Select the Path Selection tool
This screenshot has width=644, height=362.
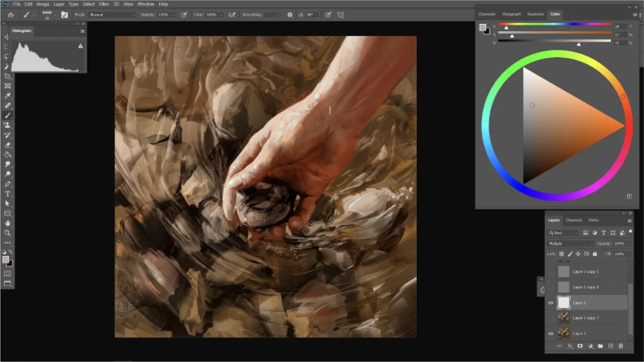click(7, 204)
